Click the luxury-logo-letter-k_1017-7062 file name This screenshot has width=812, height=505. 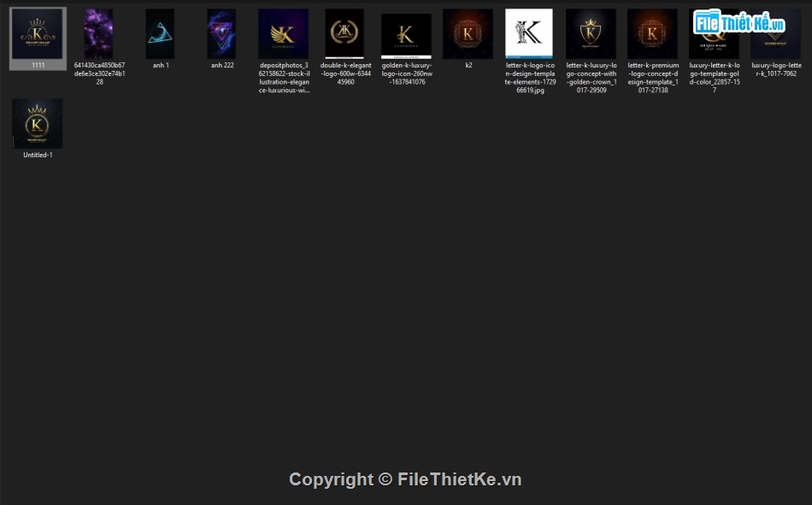click(776, 69)
